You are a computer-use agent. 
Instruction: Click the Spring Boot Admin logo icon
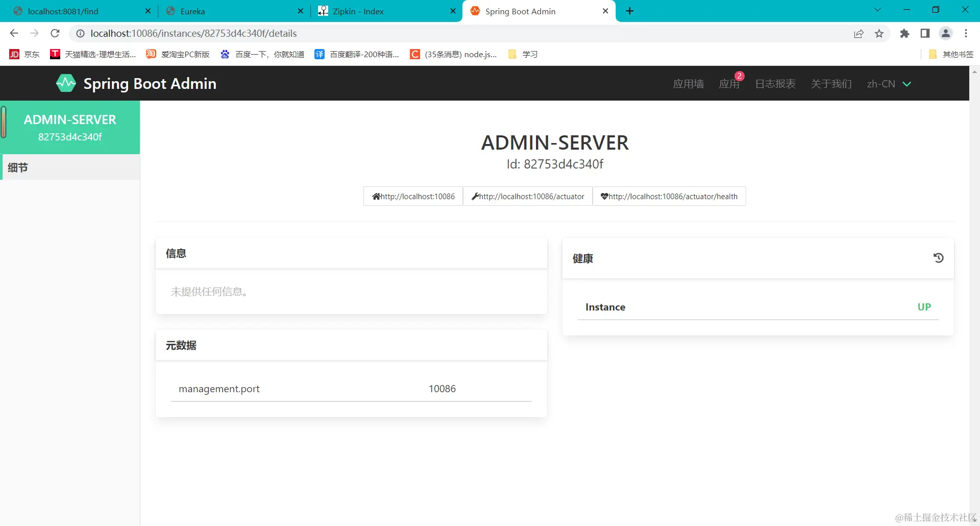66,83
